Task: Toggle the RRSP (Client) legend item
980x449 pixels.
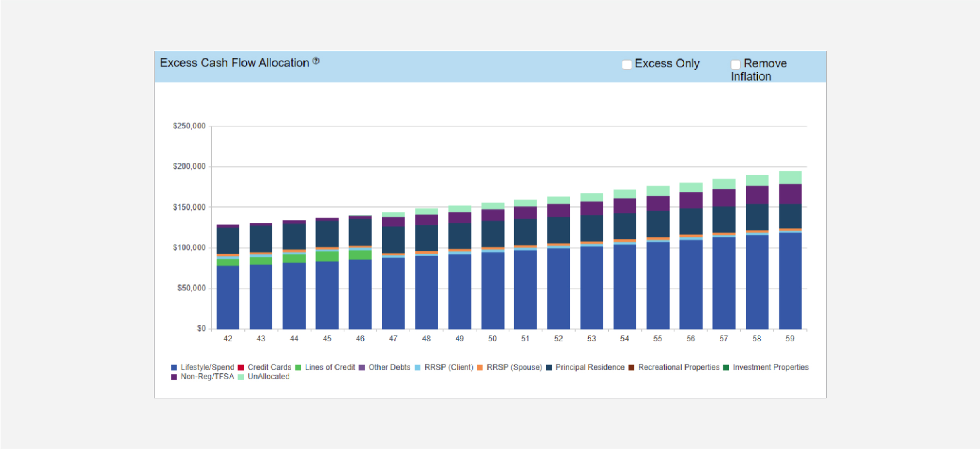Action: click(448, 368)
